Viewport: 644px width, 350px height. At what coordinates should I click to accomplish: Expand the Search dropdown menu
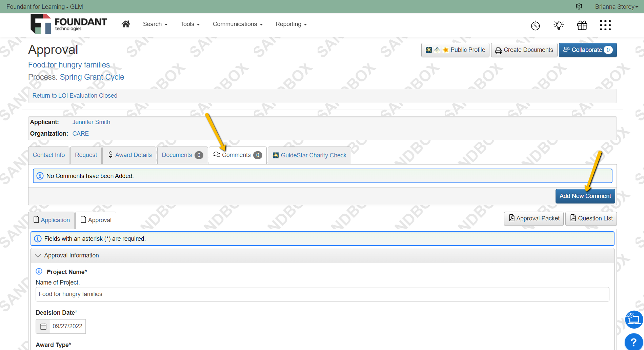pyautogui.click(x=155, y=24)
